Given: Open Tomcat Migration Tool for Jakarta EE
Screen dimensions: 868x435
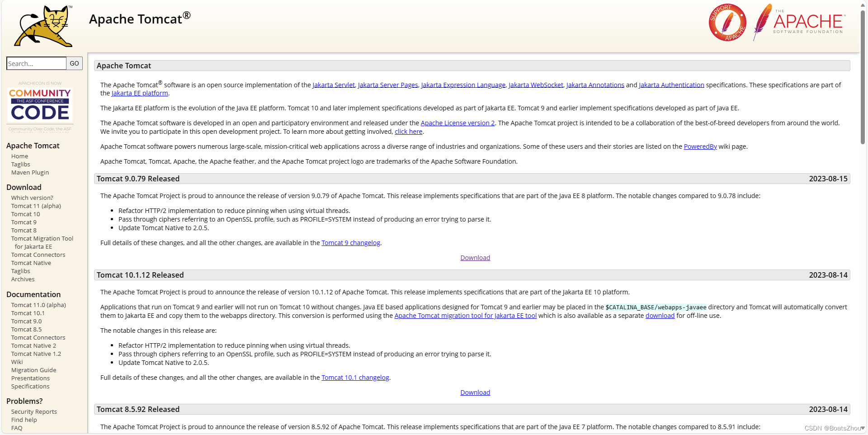Looking at the screenshot, I should point(42,243).
